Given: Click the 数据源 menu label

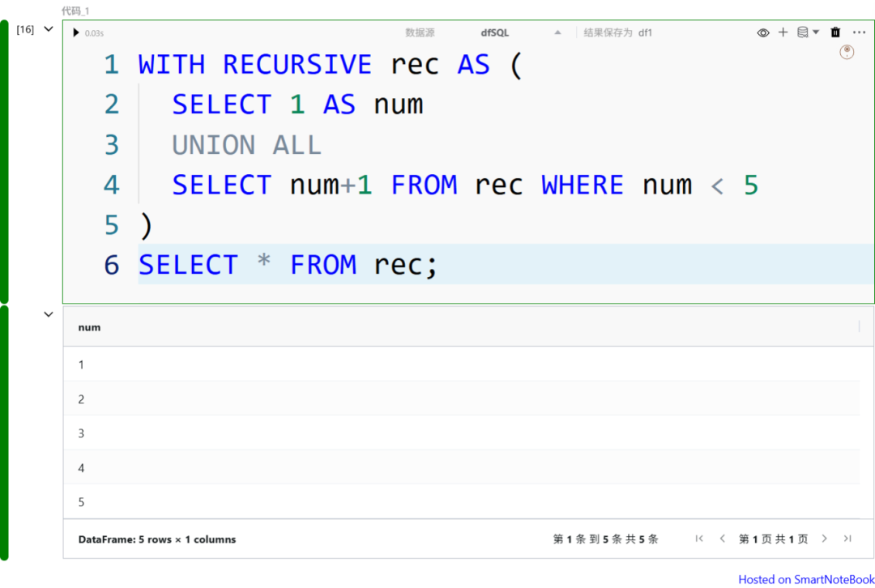Looking at the screenshot, I should point(420,32).
